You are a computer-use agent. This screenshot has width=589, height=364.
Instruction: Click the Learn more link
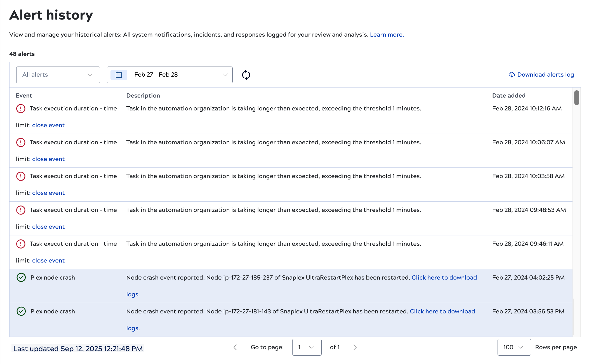coord(387,34)
